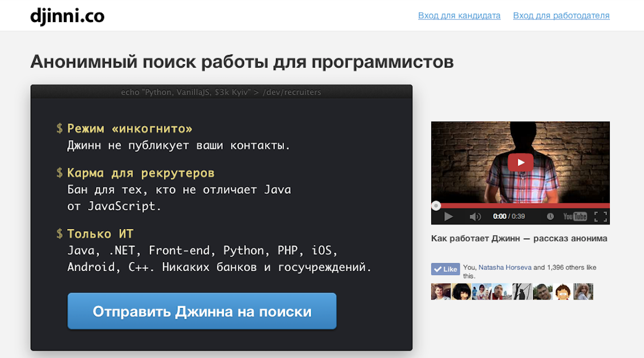This screenshot has height=358, width=644.
Task: Open the video on YouTube via logo
Action: [x=575, y=217]
